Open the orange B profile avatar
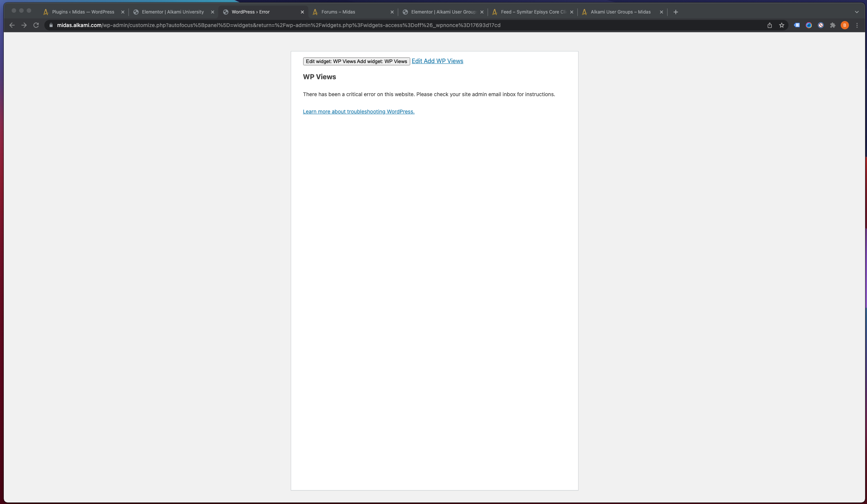 pos(845,25)
